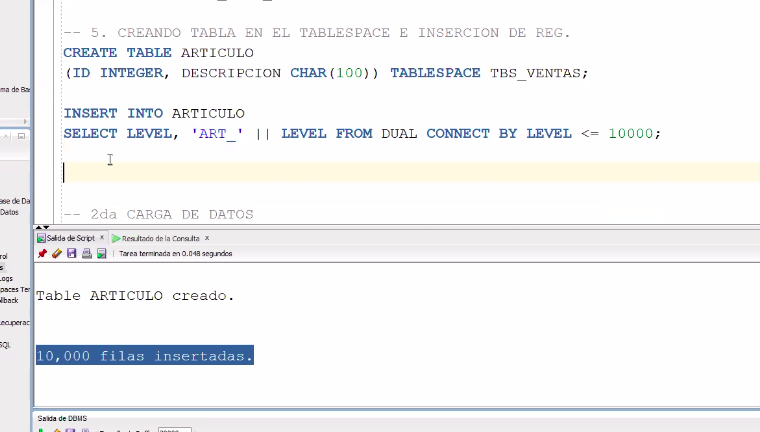Screen dimensions: 760x432
Task: Click the 'Table ARTICULO creado.' output text
Action: click(x=135, y=296)
